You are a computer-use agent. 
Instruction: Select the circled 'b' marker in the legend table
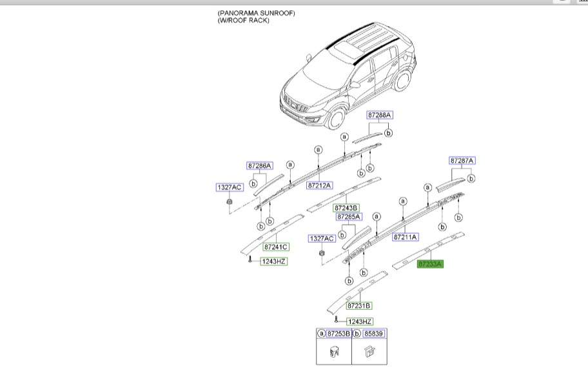[x=357, y=334]
